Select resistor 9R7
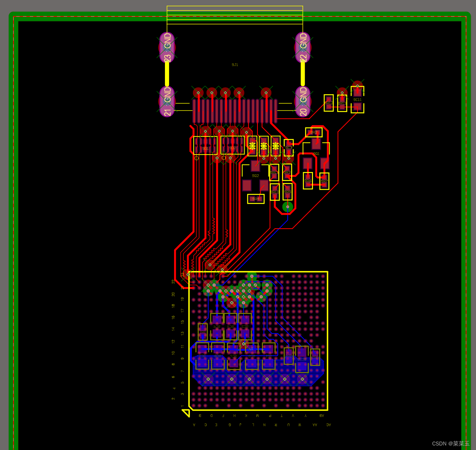 click(x=324, y=181)
